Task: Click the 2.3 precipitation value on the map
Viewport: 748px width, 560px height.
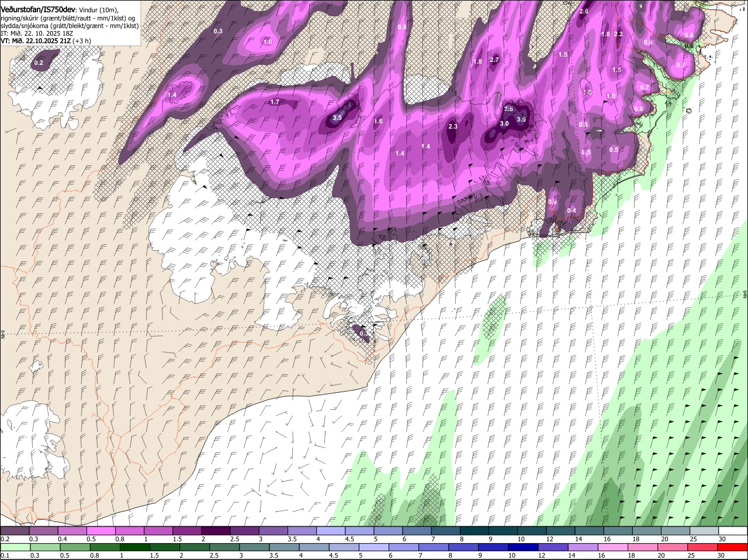Action: [x=453, y=127]
